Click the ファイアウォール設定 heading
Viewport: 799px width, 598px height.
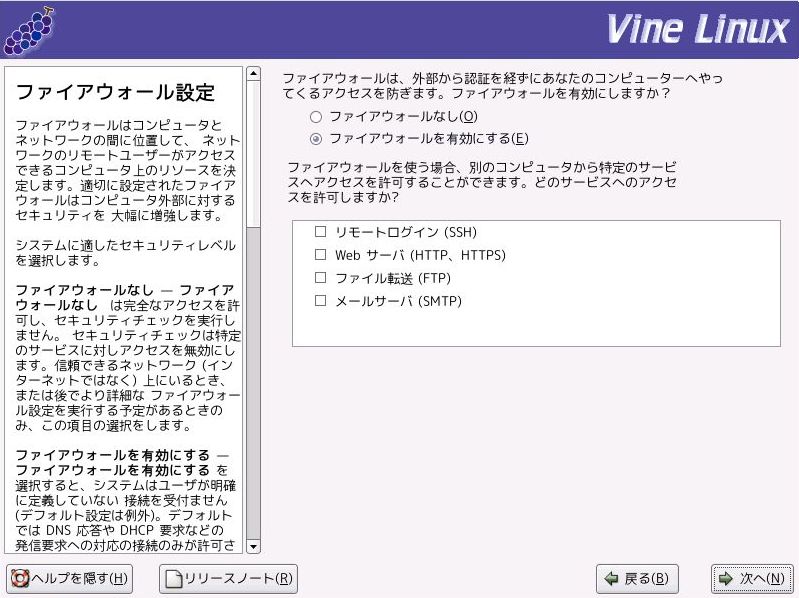116,93
